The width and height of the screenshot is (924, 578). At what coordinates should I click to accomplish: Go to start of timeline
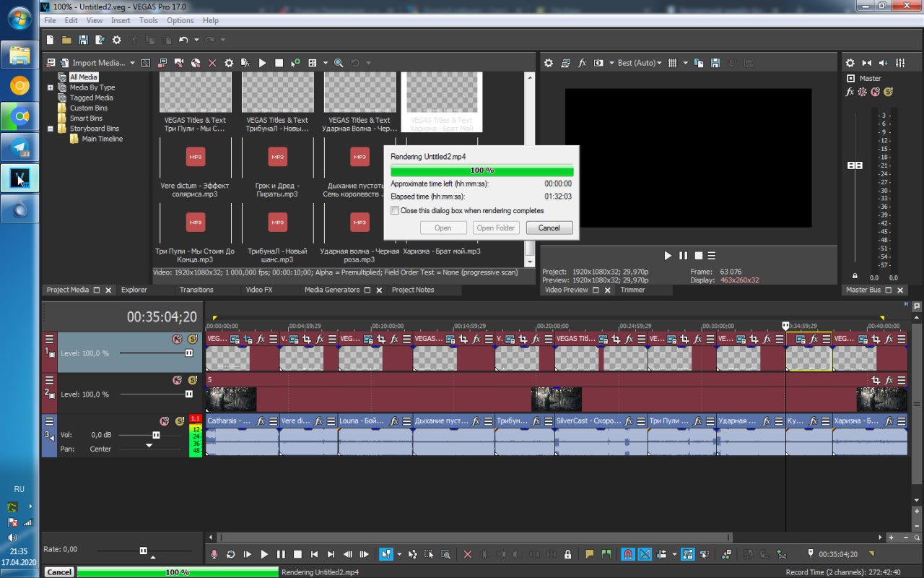tap(314, 554)
